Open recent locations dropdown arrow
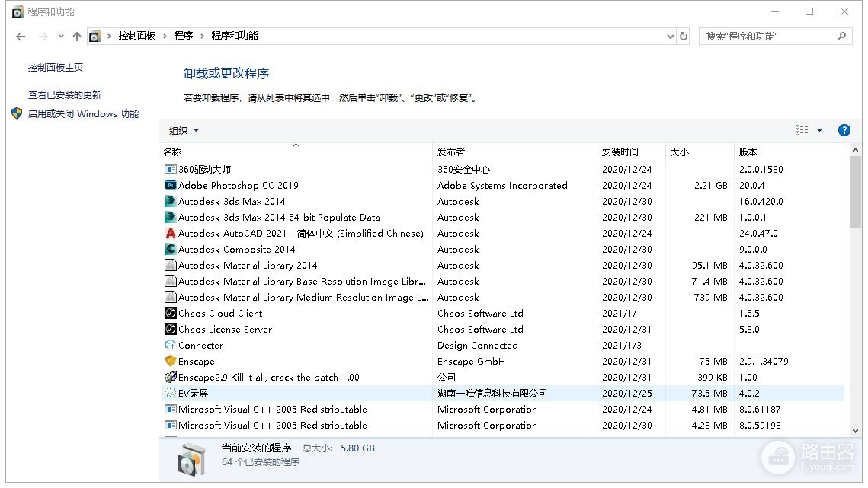868x488 pixels. [61, 37]
